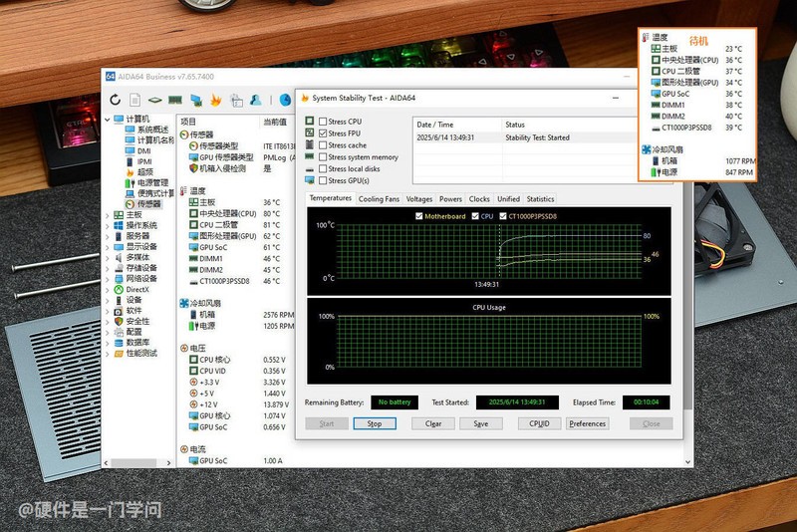Open the Voltages tab
Image resolution: width=797 pixels, height=532 pixels.
[x=419, y=199]
